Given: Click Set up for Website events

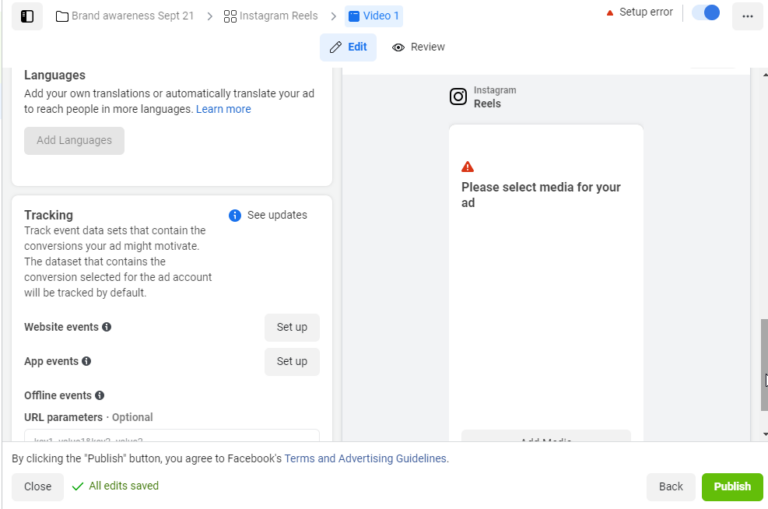Looking at the screenshot, I should click(292, 327).
